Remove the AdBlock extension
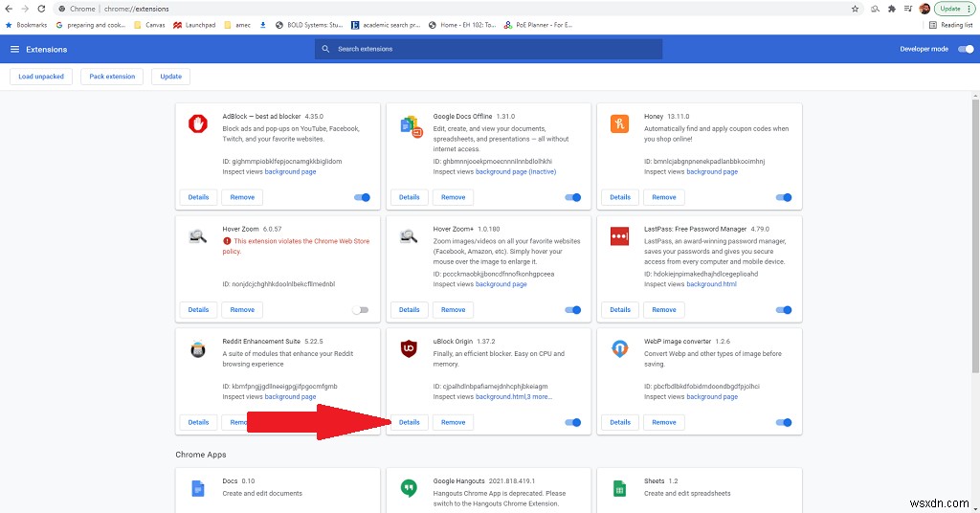This screenshot has height=513, width=980. tap(242, 197)
